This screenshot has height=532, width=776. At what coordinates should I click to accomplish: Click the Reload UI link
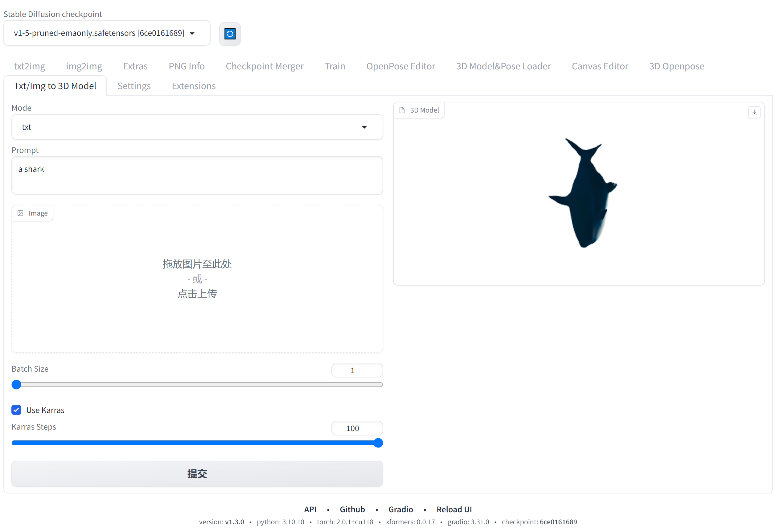point(454,509)
